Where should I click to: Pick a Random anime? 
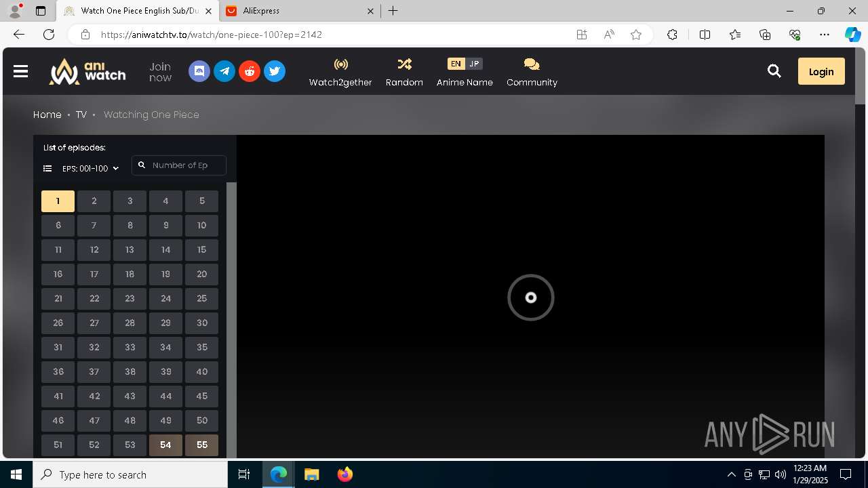pyautogui.click(x=404, y=73)
